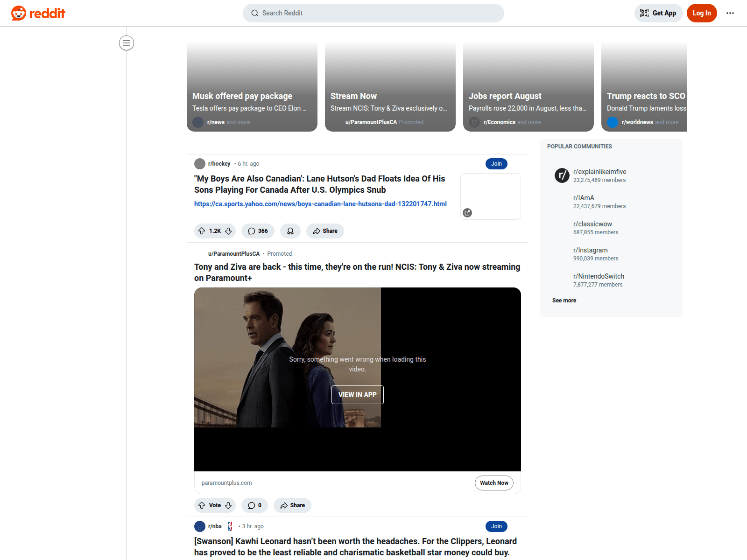Downvote the ParamountPlusCA promoted post
The image size is (747, 560).
[228, 505]
